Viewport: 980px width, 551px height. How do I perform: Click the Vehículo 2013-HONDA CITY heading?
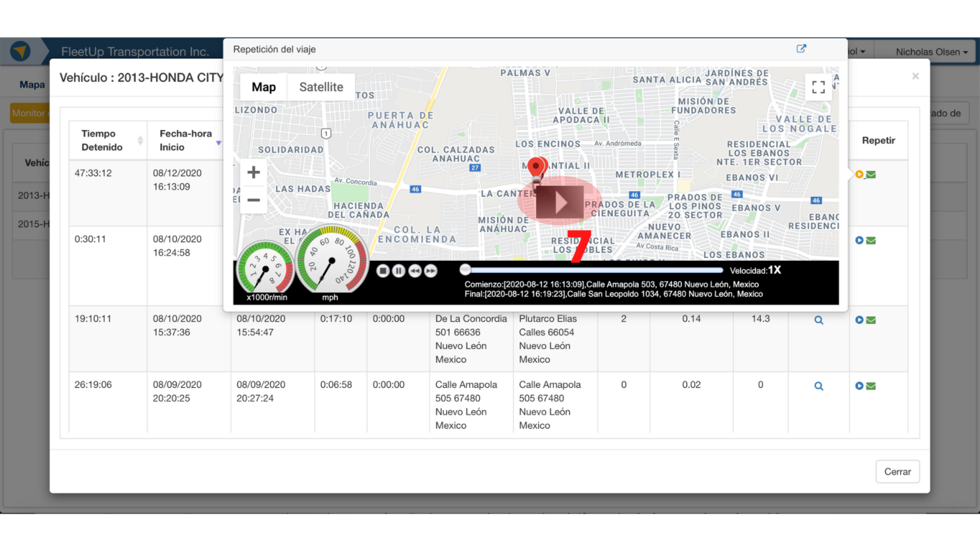(141, 78)
